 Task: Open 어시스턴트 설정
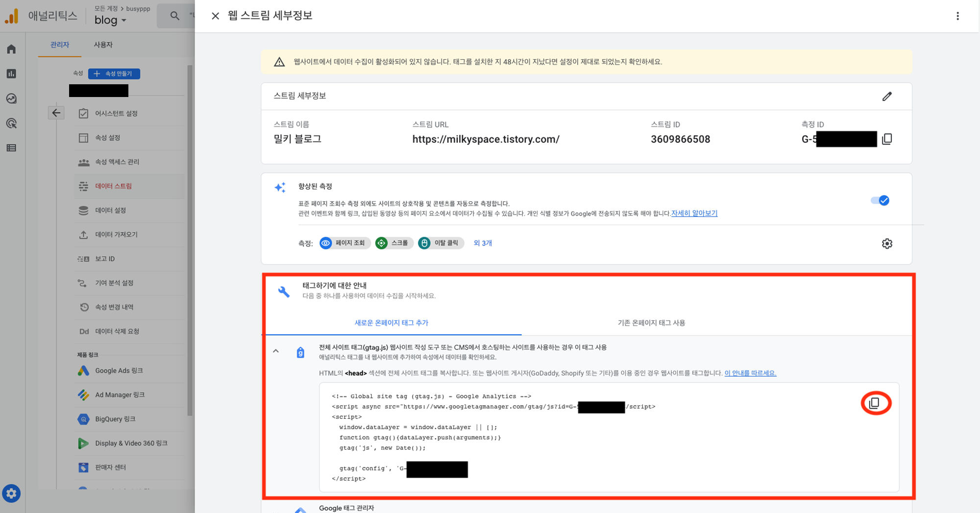[x=129, y=113]
